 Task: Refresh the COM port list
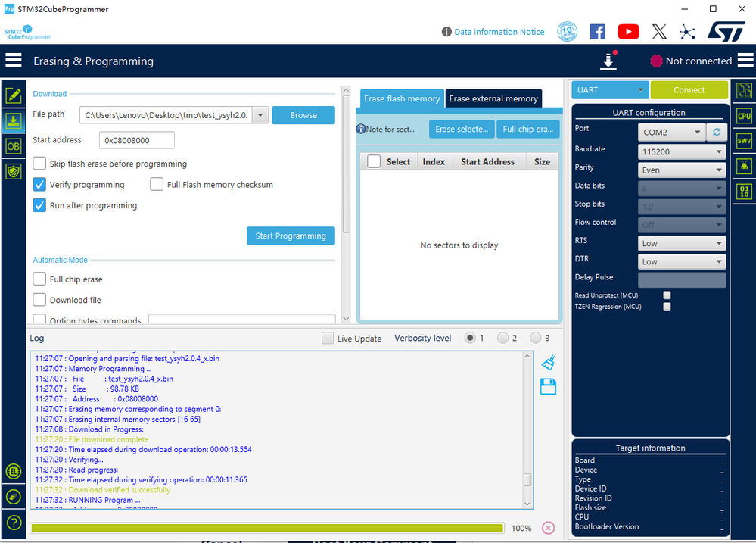click(x=717, y=132)
